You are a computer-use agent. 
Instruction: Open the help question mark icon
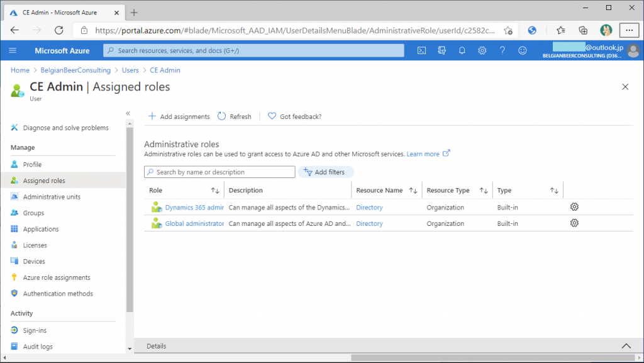click(502, 50)
